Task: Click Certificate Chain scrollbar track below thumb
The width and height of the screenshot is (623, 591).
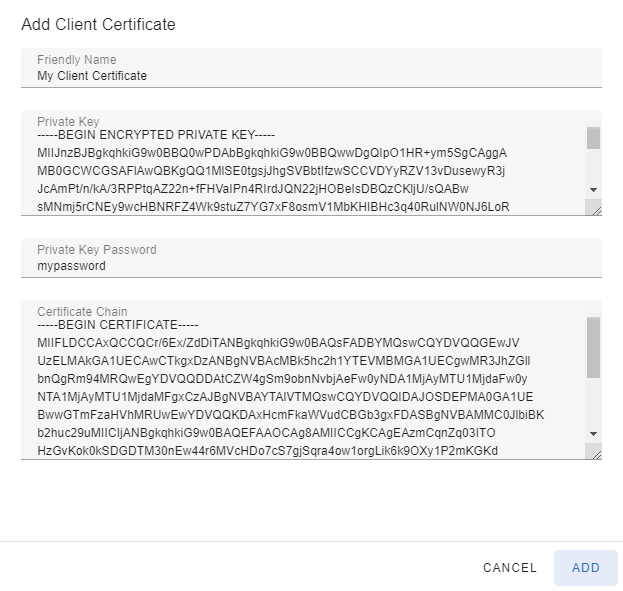Action: [593, 402]
